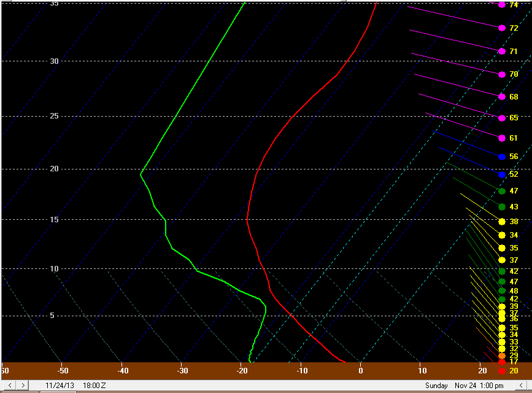Click the 18:00 Z time label
The image size is (532, 393).
(x=94, y=385)
